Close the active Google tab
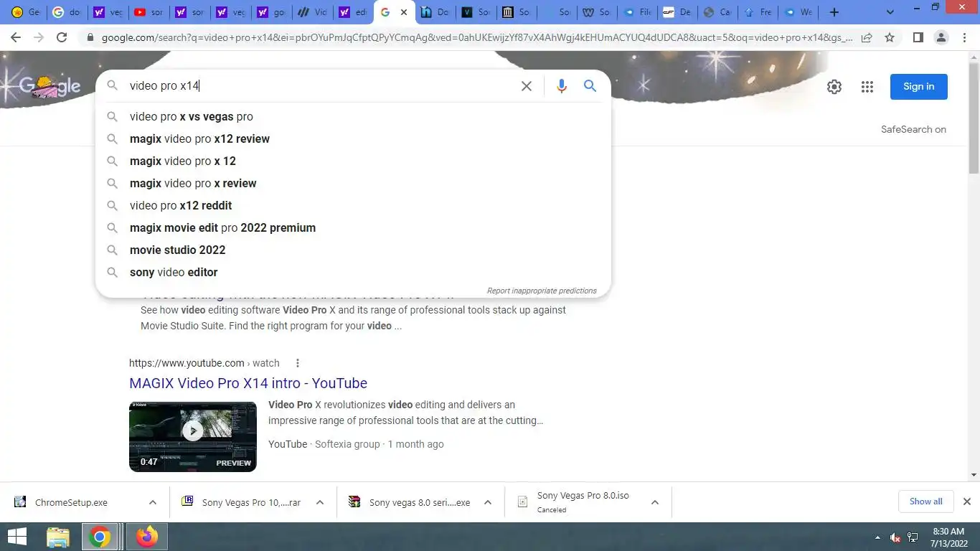Screen dimensions: 980x551 pyautogui.click(x=404, y=12)
